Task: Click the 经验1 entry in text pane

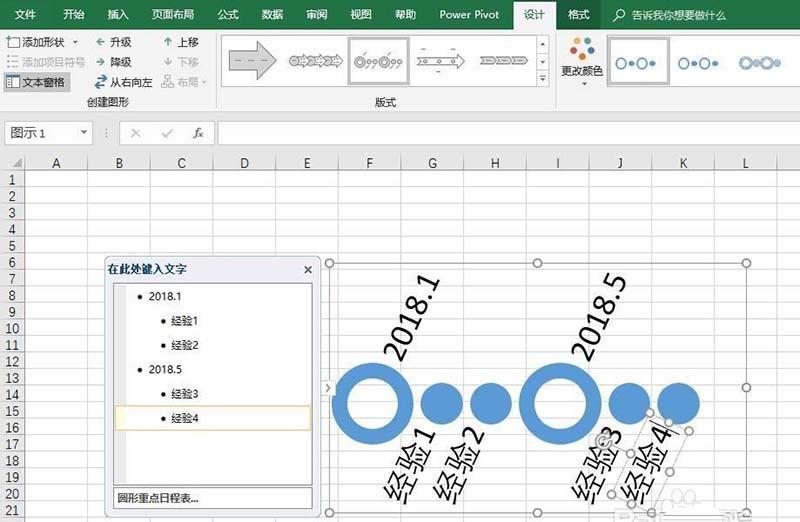Action: coord(184,321)
